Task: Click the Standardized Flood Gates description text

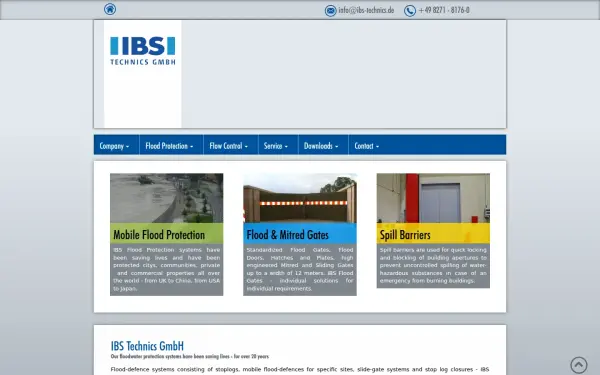Action: pos(300,269)
